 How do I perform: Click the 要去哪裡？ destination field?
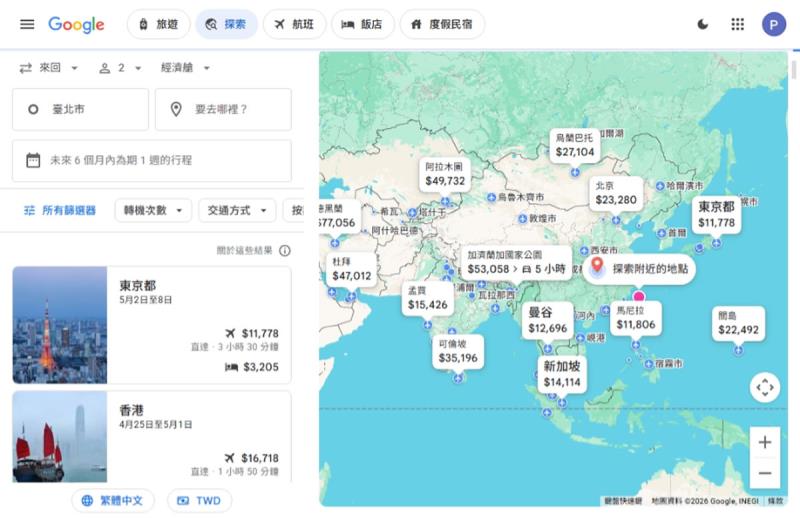point(223,109)
